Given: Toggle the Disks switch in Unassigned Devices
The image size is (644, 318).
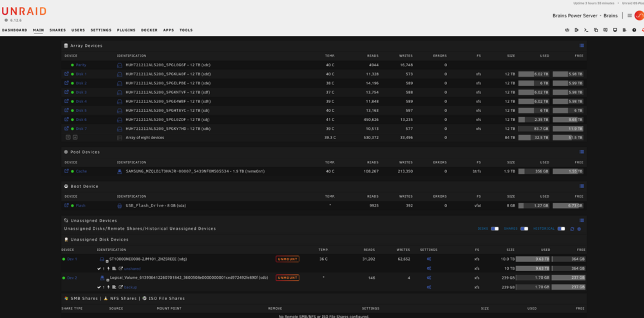Looking at the screenshot, I should (495, 229).
